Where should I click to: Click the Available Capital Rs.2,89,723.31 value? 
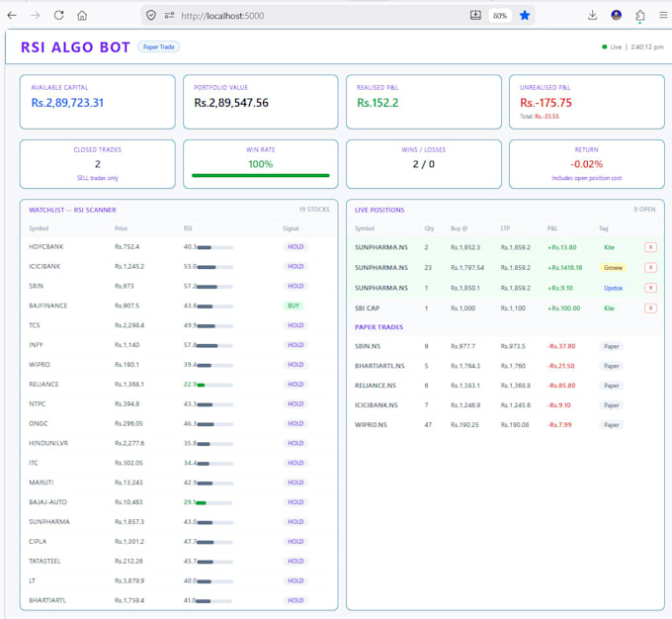pyautogui.click(x=67, y=103)
